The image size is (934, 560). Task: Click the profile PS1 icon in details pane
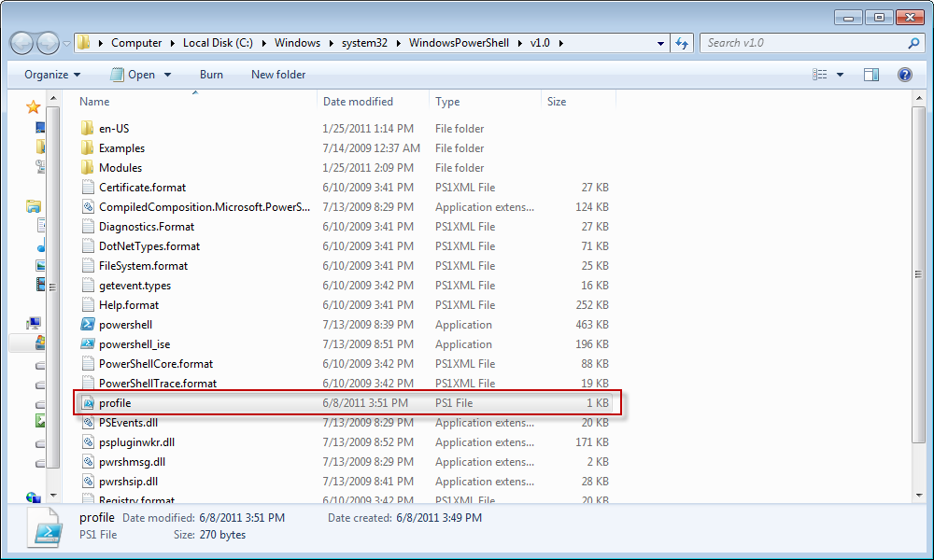(45, 527)
